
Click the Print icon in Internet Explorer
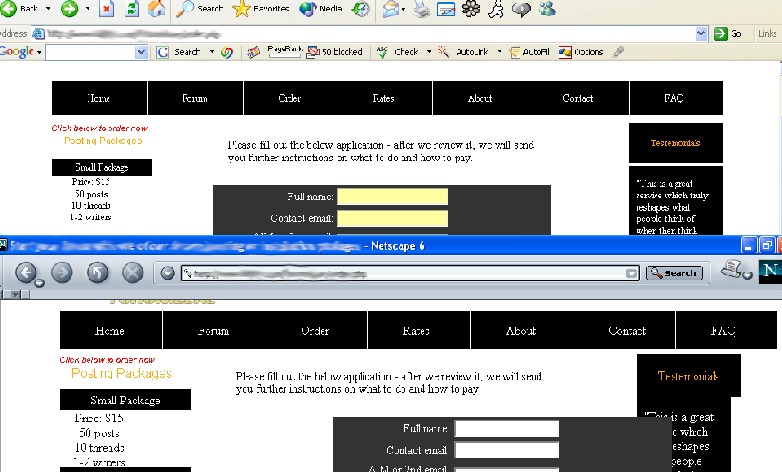click(x=421, y=8)
